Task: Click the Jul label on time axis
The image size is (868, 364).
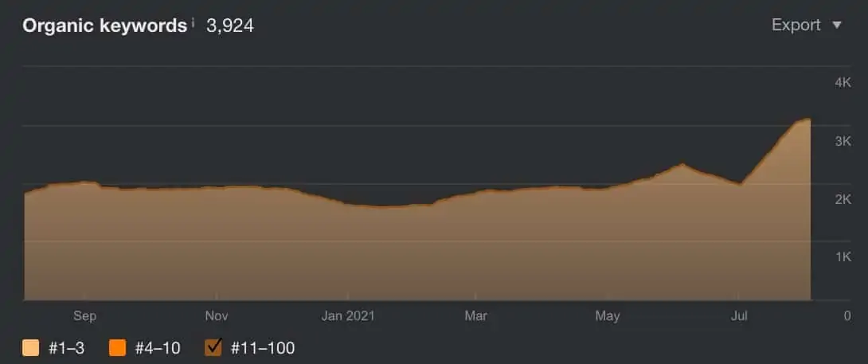Action: [x=739, y=316]
